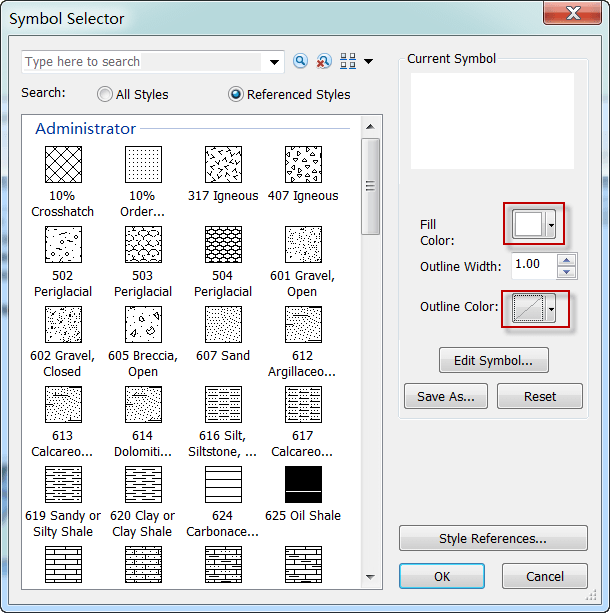Increase Outline Width with up arrow
Image resolution: width=610 pixels, height=613 pixels.
click(x=567, y=260)
